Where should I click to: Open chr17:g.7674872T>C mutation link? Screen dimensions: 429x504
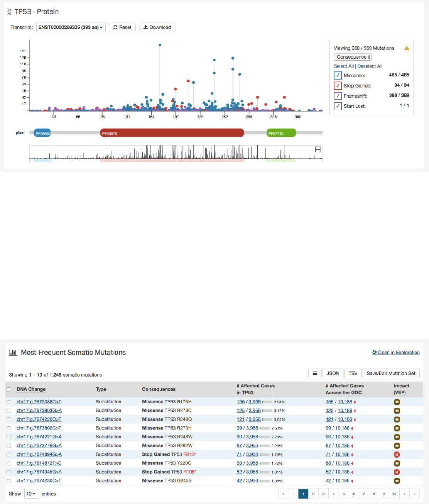point(39,463)
